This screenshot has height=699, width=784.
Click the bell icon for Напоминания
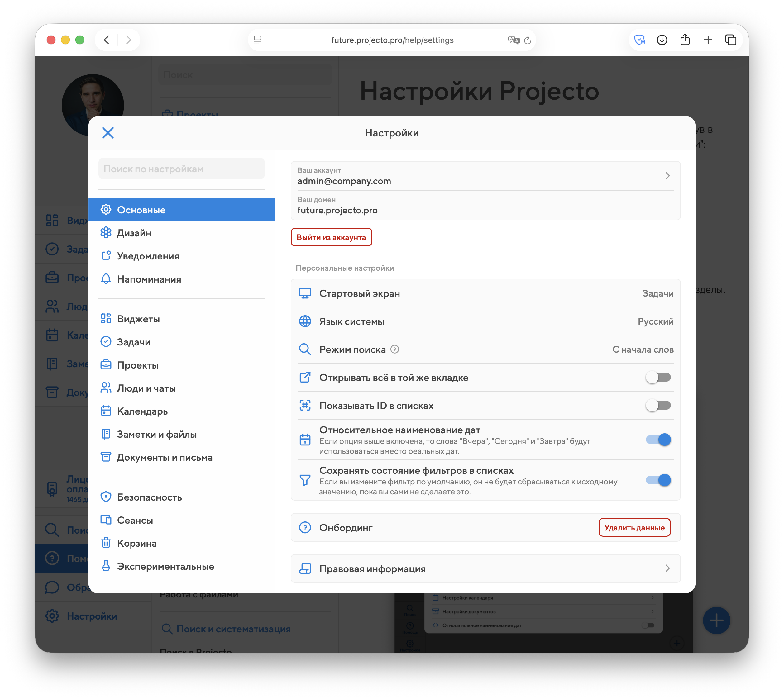tap(106, 279)
